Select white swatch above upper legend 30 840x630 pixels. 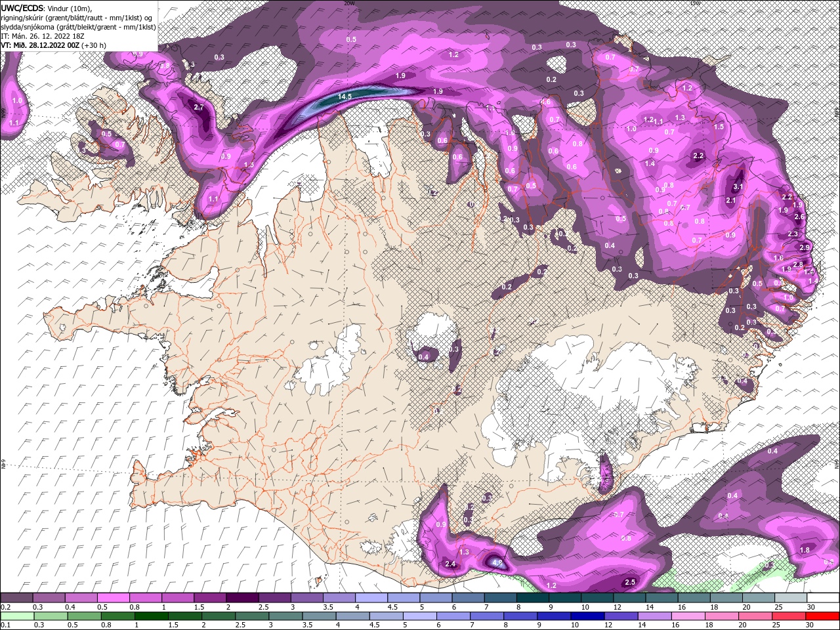pyautogui.click(x=823, y=598)
